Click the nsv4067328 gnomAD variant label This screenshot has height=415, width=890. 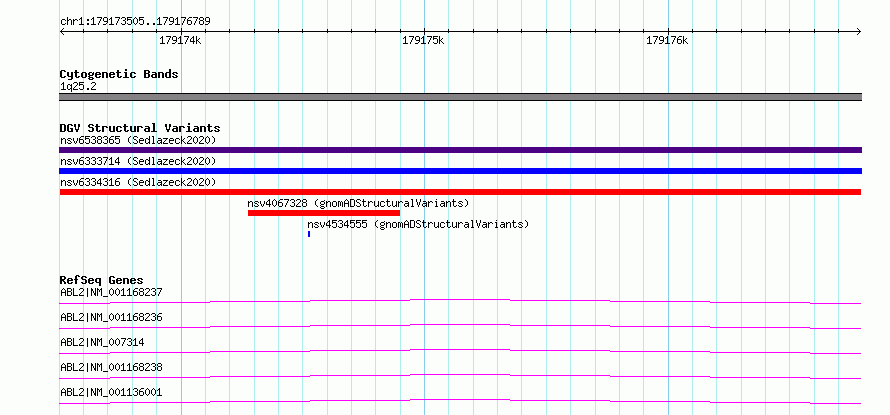[x=358, y=203]
